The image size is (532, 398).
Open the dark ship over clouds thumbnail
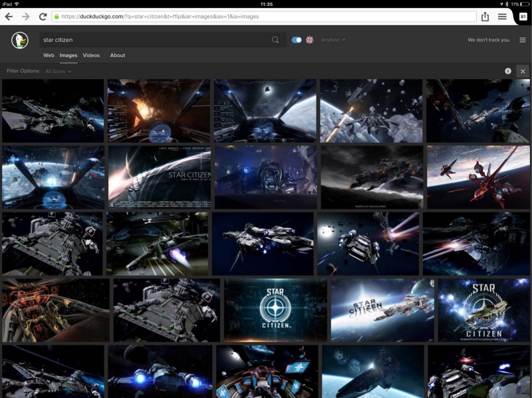pos(372,177)
